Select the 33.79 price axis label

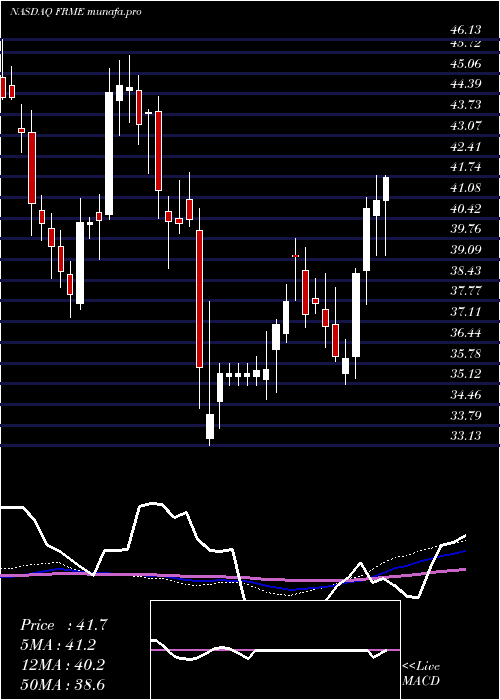tap(466, 416)
